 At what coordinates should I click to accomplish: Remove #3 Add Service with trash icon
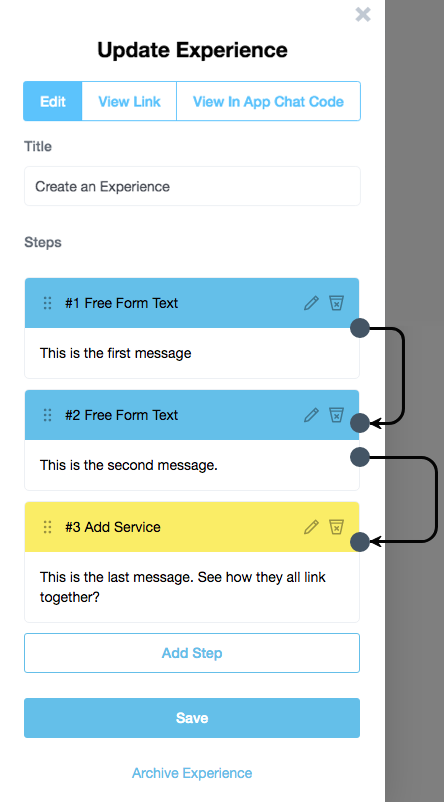point(336,527)
